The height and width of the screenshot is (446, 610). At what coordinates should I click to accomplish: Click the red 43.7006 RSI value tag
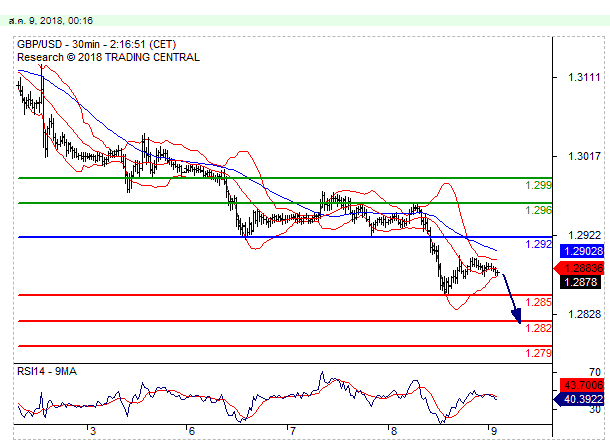tap(582, 385)
